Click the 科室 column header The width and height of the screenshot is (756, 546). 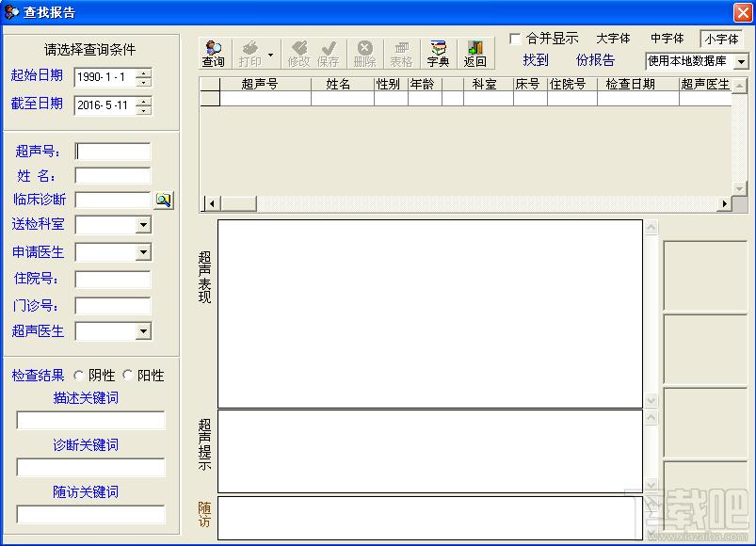[x=489, y=84]
